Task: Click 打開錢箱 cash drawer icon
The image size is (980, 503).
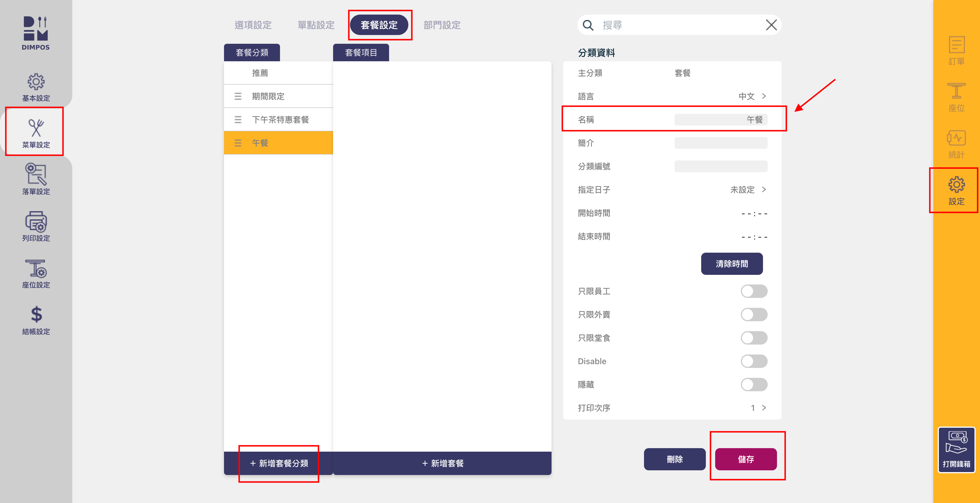Action: pyautogui.click(x=956, y=443)
